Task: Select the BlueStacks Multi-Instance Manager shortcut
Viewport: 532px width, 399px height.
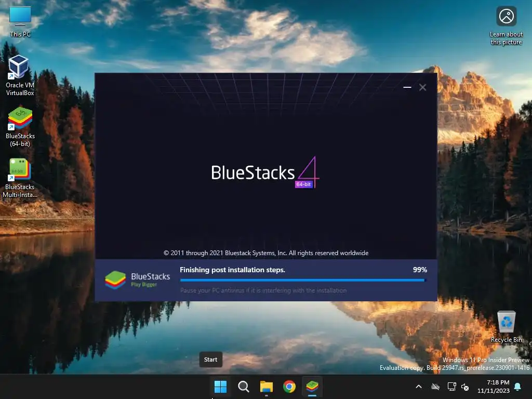Action: tap(20, 178)
